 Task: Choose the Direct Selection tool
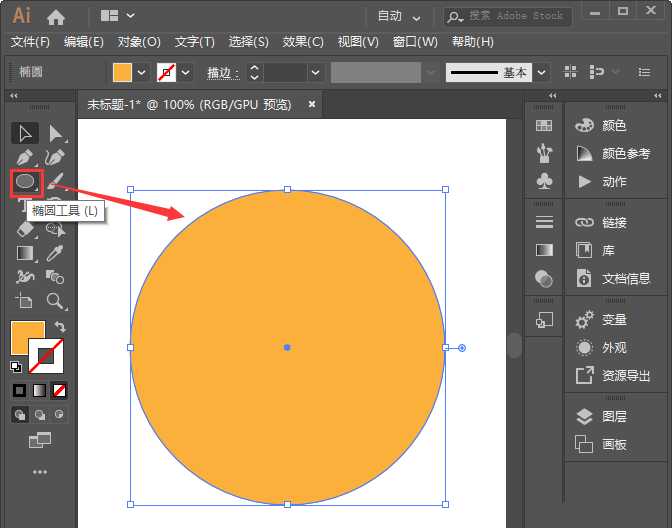tap(56, 133)
